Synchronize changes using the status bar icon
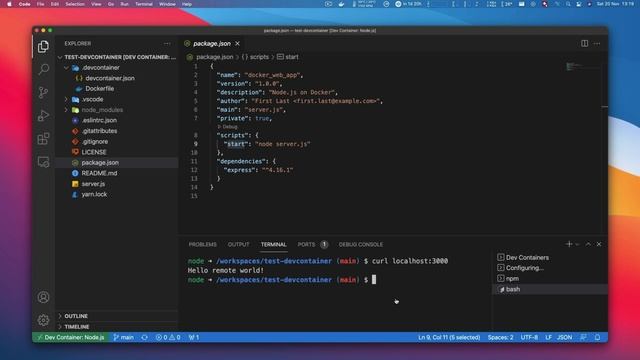Image resolution: width=640 pixels, height=360 pixels. 144,337
